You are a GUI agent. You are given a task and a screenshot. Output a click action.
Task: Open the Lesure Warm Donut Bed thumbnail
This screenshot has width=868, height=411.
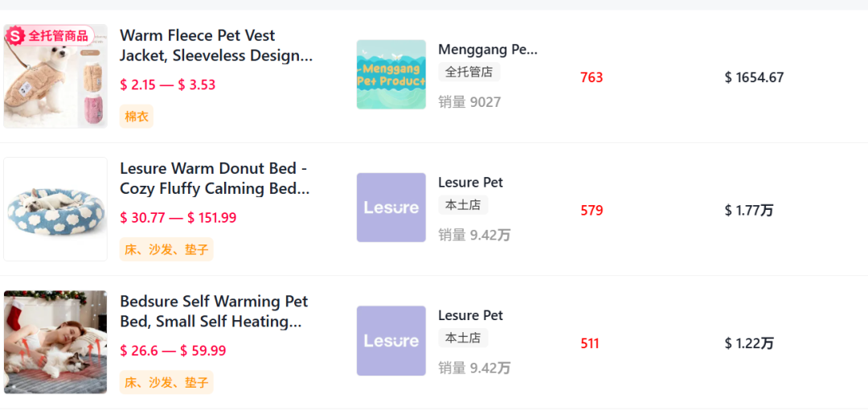55,209
